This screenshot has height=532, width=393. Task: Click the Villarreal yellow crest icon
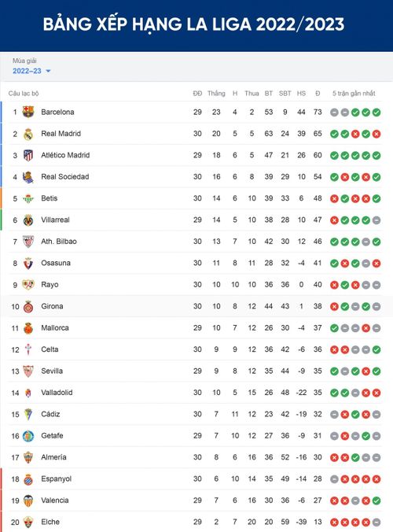tap(28, 220)
